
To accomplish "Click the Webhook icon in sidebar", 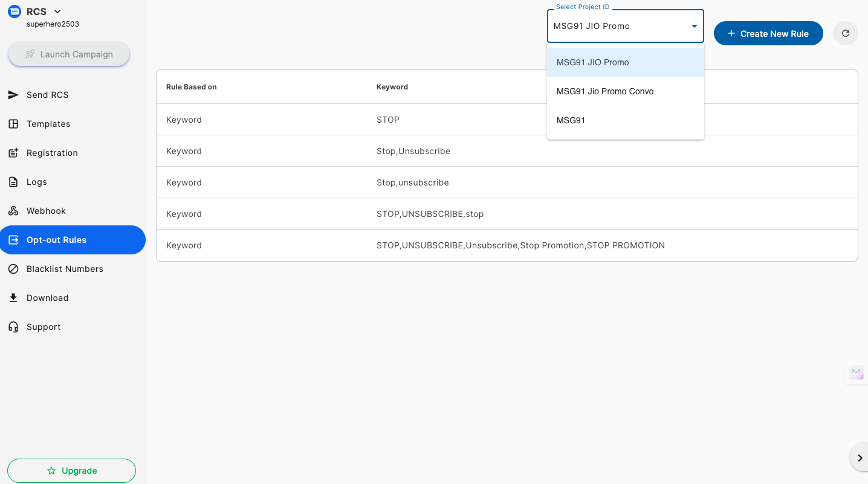I will 13,211.
